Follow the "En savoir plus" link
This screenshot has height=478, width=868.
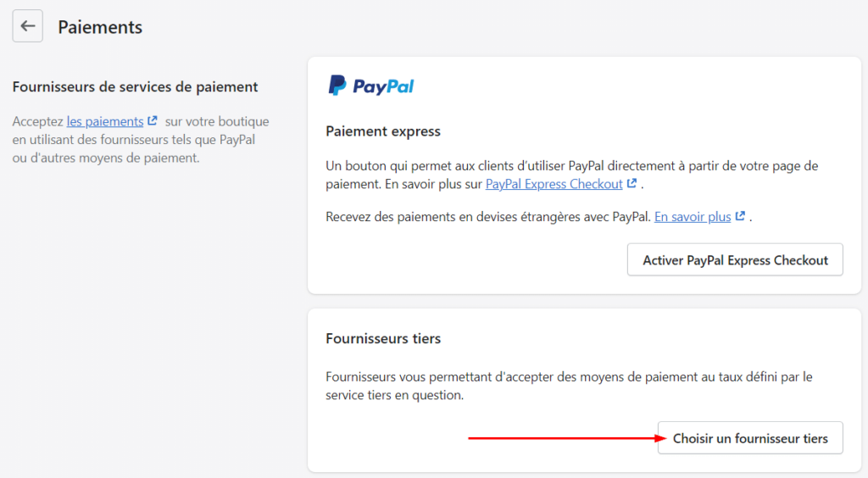692,216
